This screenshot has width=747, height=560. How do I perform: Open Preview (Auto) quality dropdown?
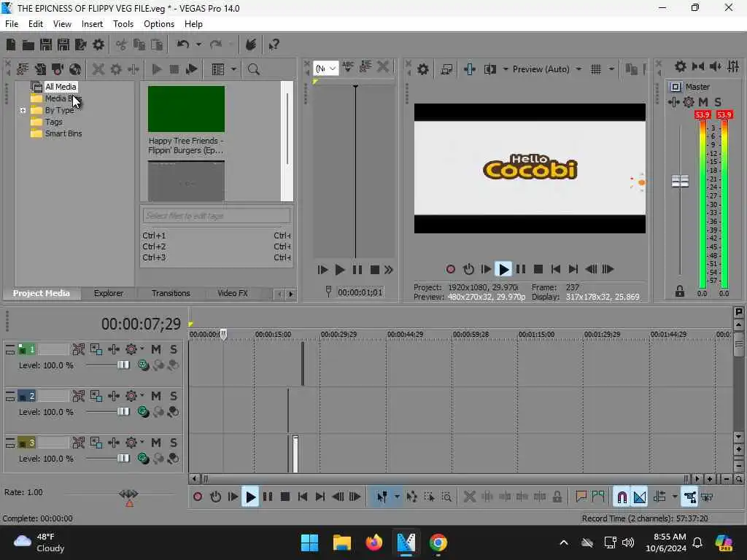click(578, 69)
